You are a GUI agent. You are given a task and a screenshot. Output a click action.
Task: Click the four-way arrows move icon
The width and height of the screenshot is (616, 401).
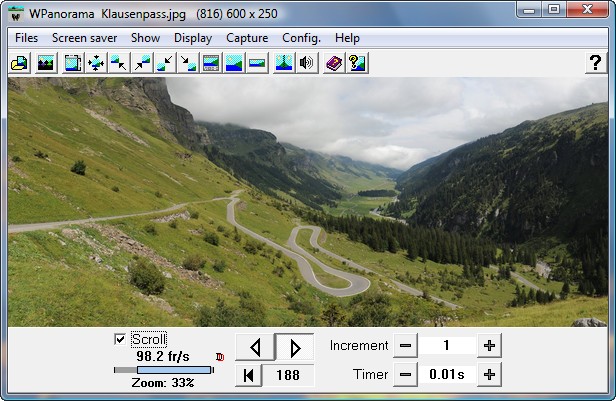96,63
